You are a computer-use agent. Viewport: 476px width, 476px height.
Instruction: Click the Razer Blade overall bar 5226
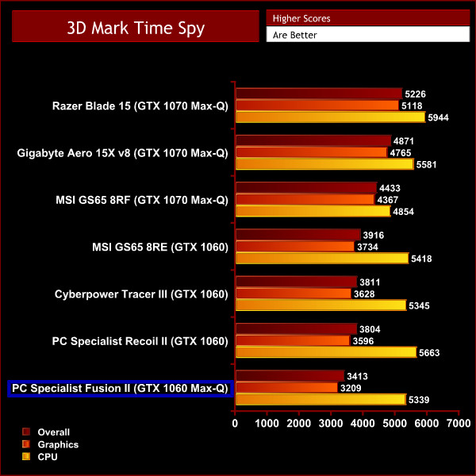pyautogui.click(x=319, y=94)
